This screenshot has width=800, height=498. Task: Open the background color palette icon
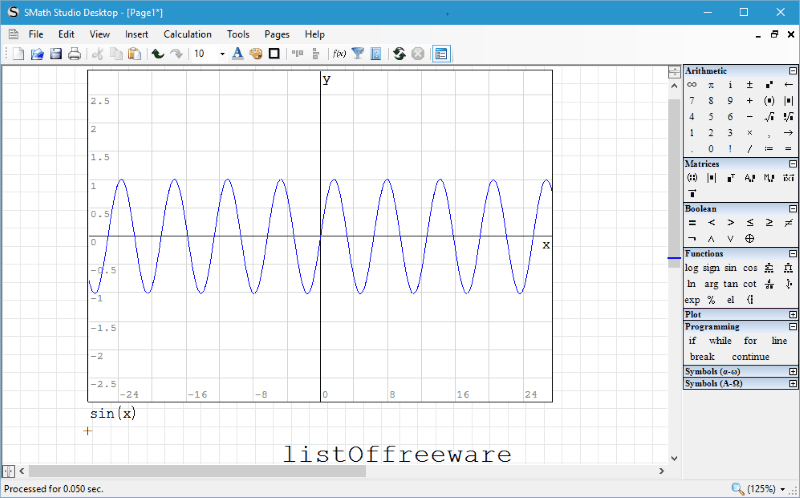(256, 54)
